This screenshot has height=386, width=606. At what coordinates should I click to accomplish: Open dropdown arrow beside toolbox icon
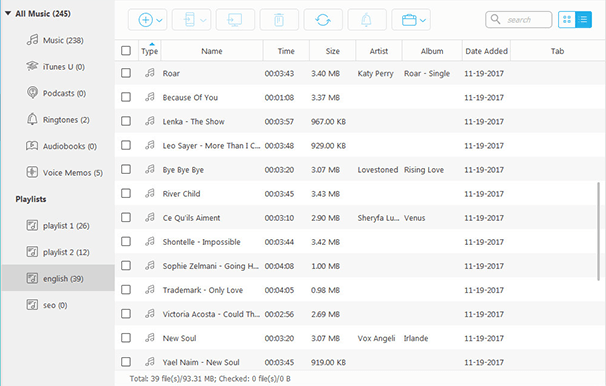coord(423,20)
